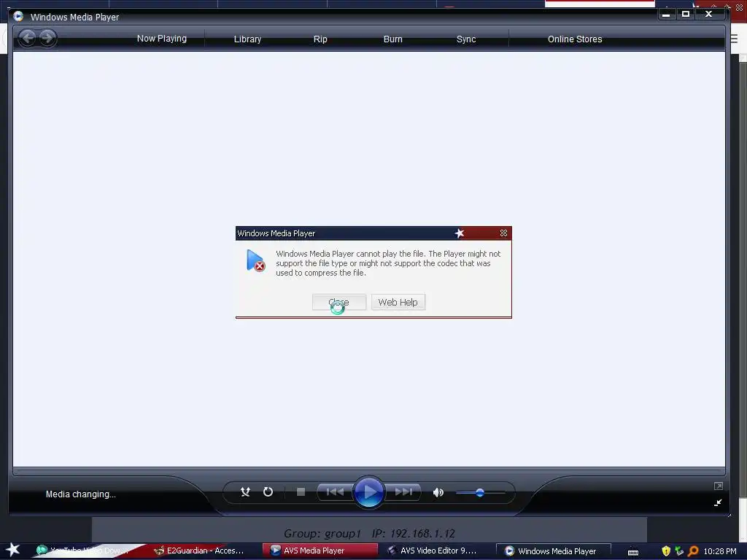Click the keyboard tray icon
This screenshot has width=747, height=560.
[633, 552]
